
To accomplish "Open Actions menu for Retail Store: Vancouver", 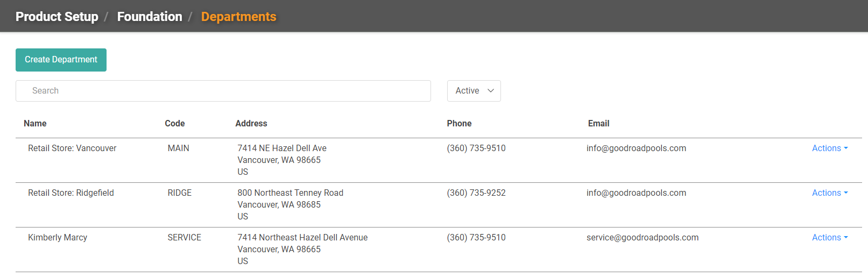I will tap(830, 148).
